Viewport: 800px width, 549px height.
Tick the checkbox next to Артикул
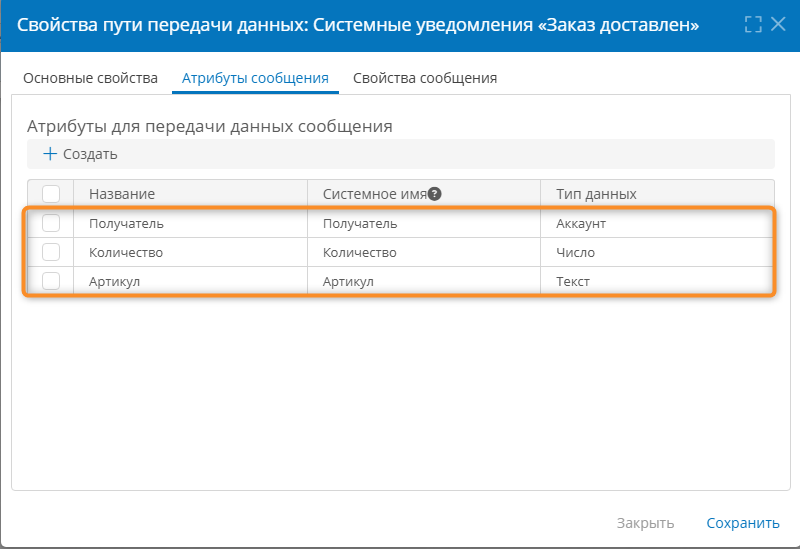tap(51, 281)
